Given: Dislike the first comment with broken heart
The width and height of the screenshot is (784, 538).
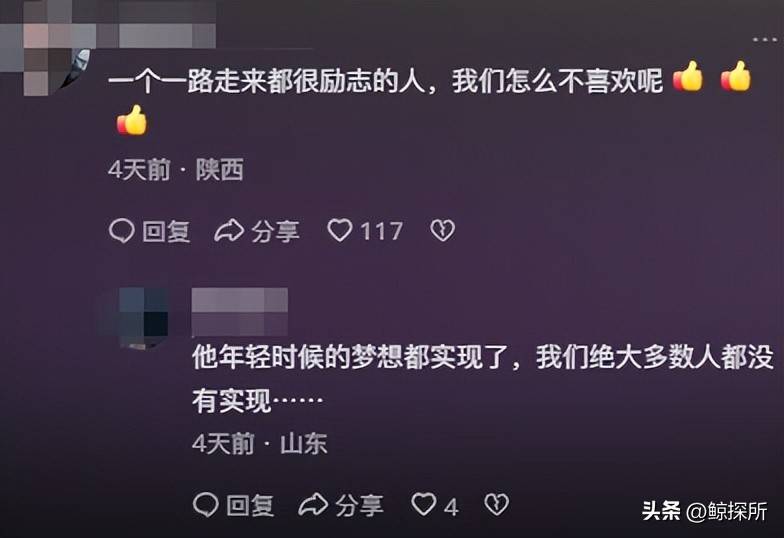Looking at the screenshot, I should pyautogui.click(x=442, y=231).
